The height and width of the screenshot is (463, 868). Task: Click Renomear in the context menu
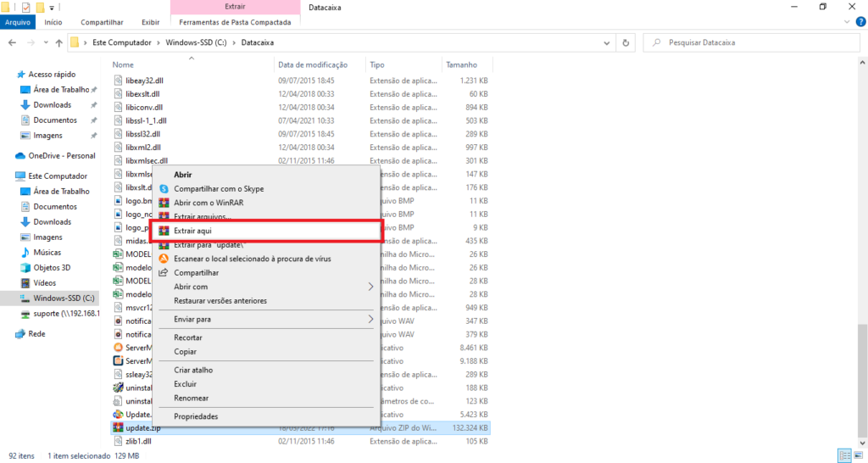pos(191,398)
